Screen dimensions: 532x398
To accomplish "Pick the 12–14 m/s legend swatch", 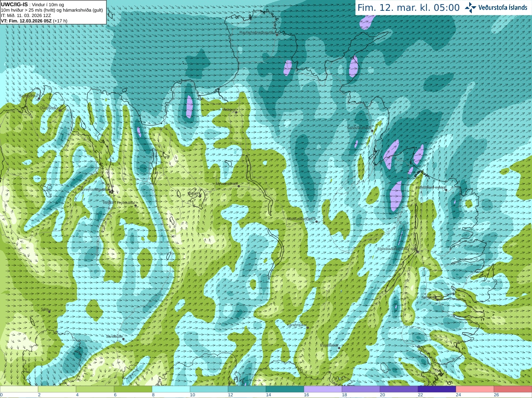I will 247,389.
